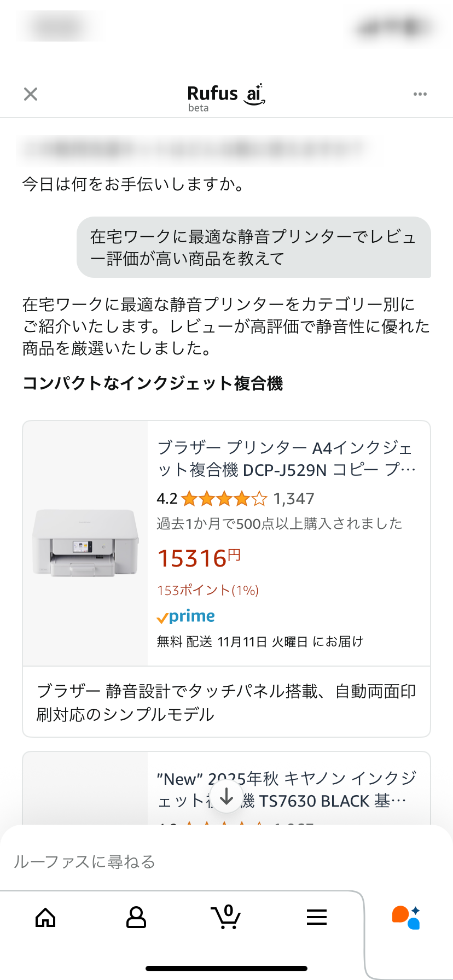The height and width of the screenshot is (980, 453).
Task: Tap the Rufus assistant chat icon
Action: tap(406, 917)
